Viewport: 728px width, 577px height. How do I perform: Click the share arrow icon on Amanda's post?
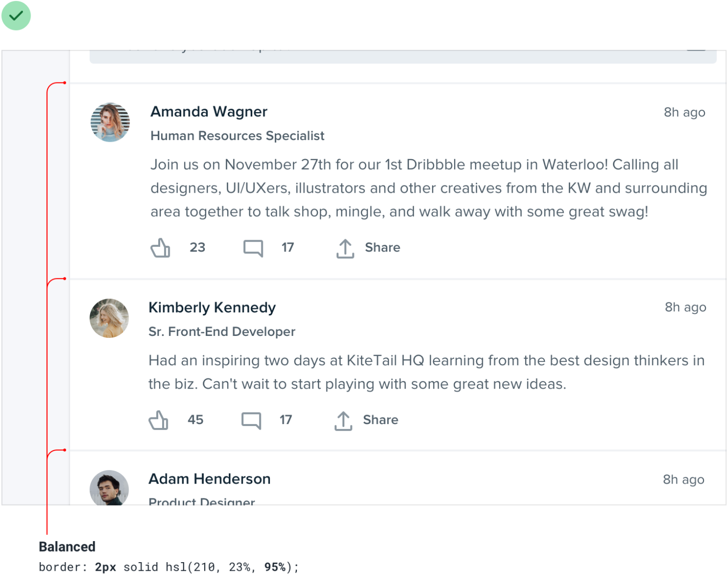point(345,248)
